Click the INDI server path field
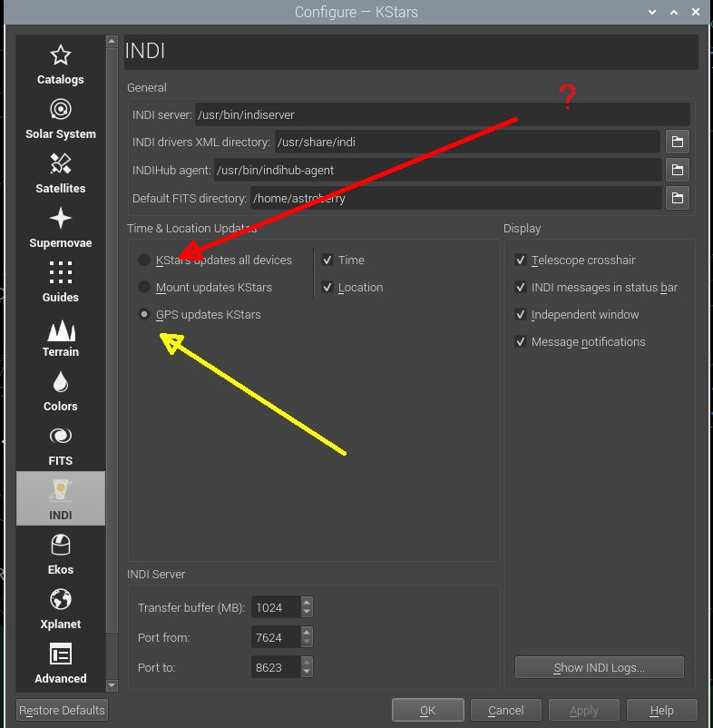The width and height of the screenshot is (713, 728). point(442,114)
